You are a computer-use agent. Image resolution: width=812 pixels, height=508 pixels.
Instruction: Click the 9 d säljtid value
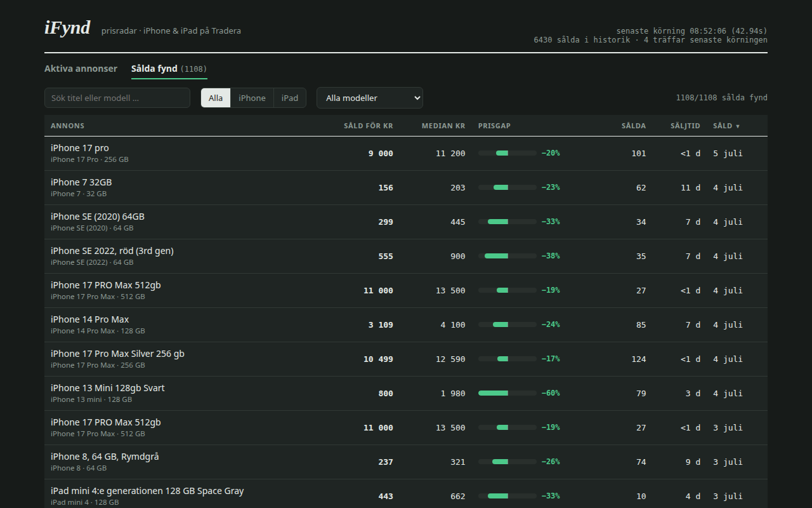click(x=693, y=462)
